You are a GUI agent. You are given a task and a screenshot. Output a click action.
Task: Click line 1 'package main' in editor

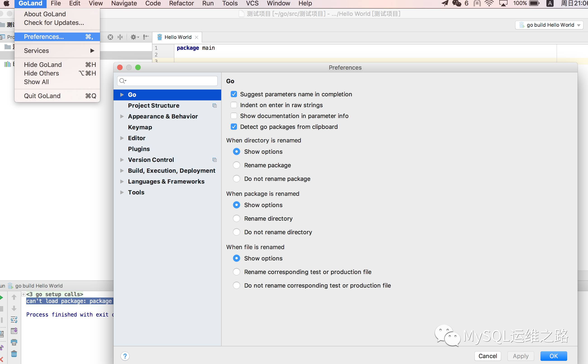[196, 48]
